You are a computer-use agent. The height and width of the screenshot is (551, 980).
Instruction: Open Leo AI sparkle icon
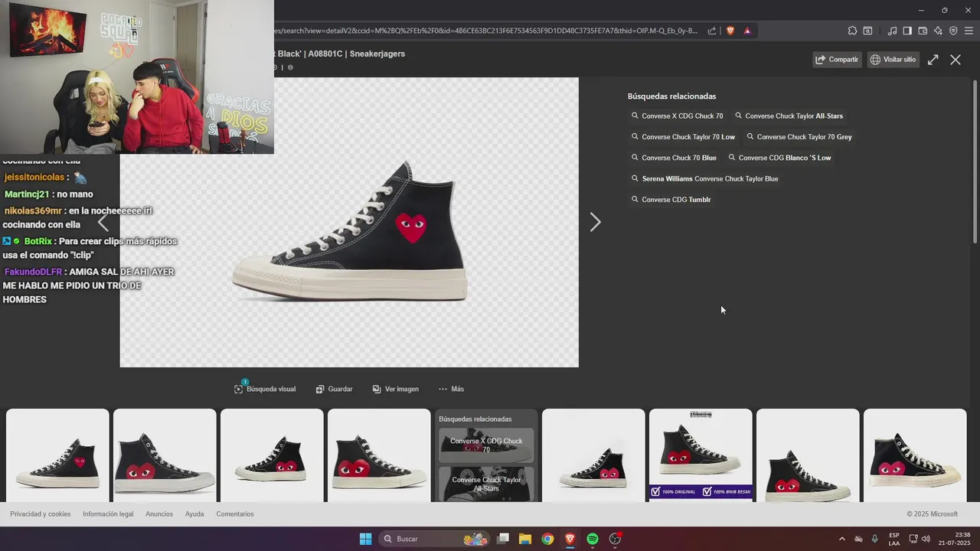click(938, 31)
